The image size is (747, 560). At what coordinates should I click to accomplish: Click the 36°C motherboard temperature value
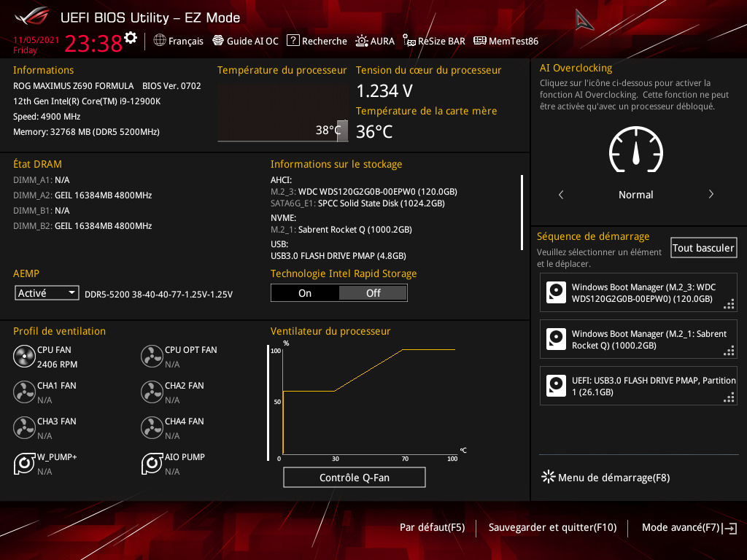(x=374, y=131)
